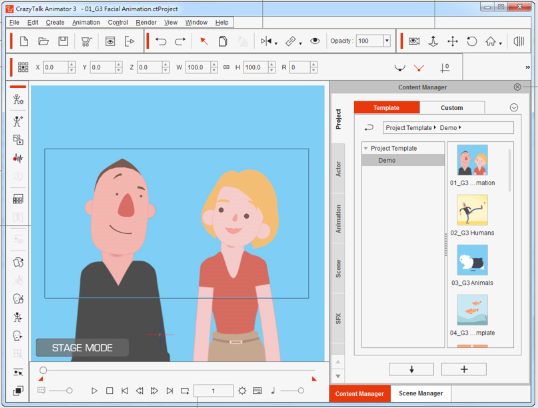Select the Demo folder in tree

point(403,160)
